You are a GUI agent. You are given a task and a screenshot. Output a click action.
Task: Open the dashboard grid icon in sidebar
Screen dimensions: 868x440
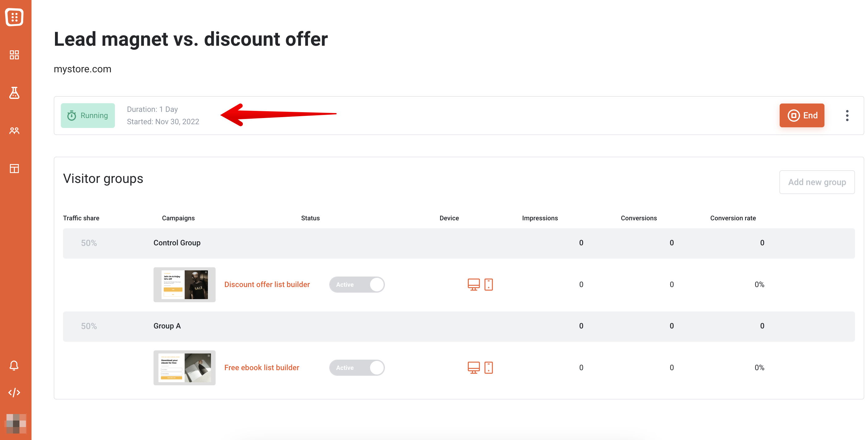[x=14, y=55]
